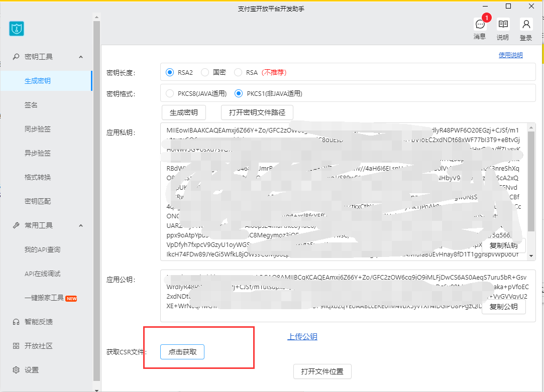Open the 消息 messages icon

coord(480,24)
